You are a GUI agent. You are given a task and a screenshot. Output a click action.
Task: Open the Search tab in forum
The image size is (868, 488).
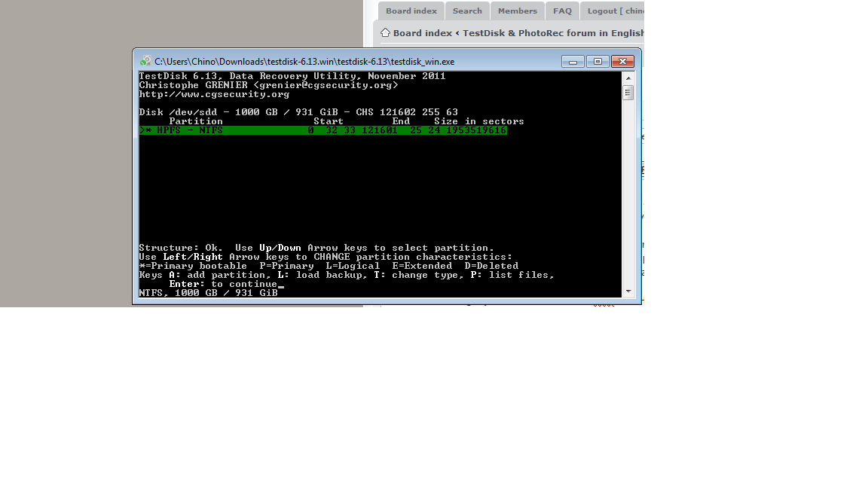click(467, 11)
